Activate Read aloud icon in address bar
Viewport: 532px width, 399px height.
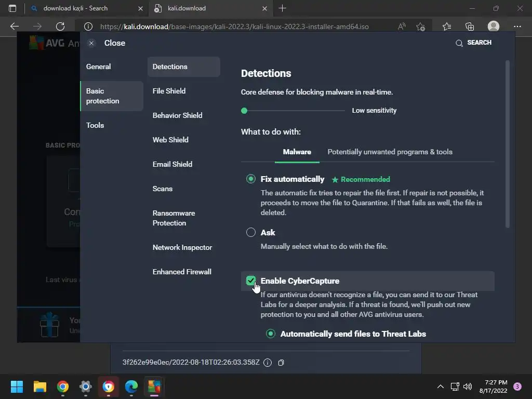[x=402, y=26]
